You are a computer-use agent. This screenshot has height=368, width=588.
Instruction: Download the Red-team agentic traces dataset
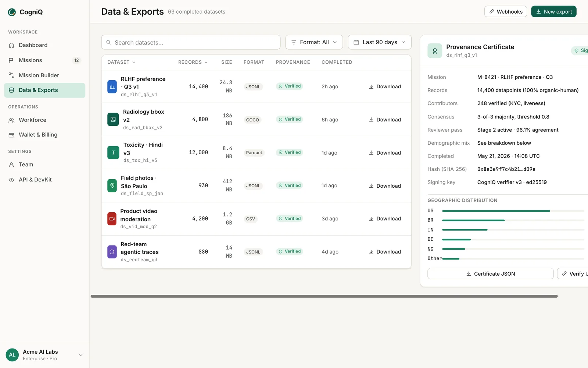pos(385,252)
